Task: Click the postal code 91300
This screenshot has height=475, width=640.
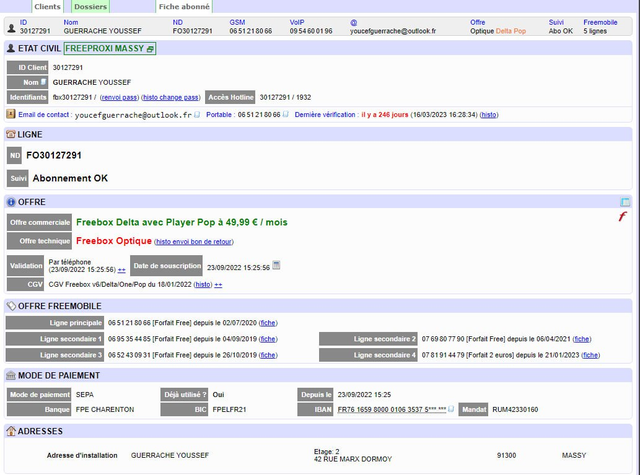Action: click(507, 455)
